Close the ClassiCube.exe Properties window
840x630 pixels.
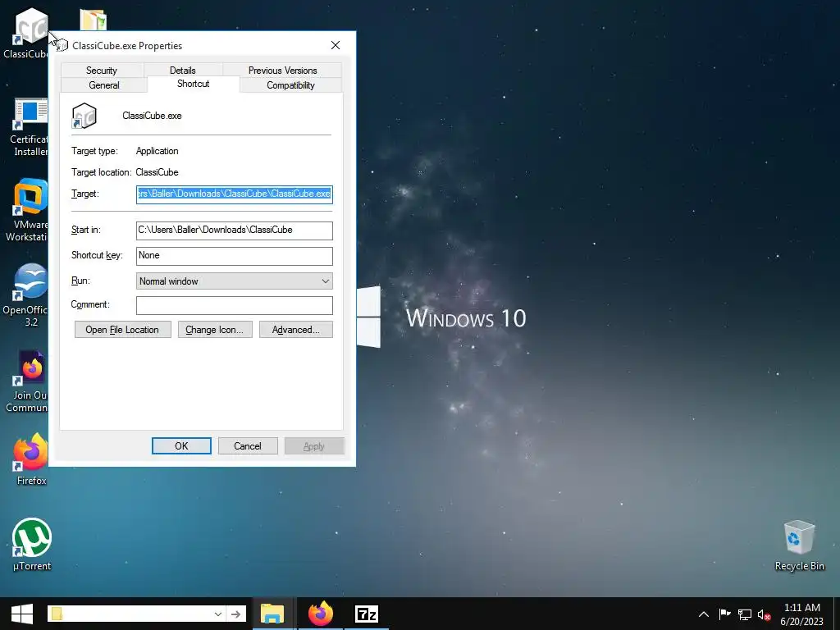(x=336, y=46)
